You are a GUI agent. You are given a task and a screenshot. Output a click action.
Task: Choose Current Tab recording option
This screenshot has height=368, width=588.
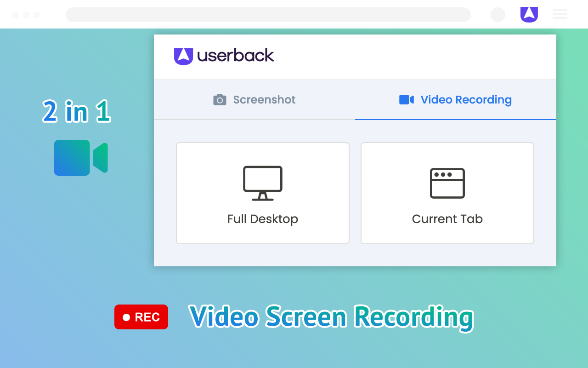[x=447, y=193]
